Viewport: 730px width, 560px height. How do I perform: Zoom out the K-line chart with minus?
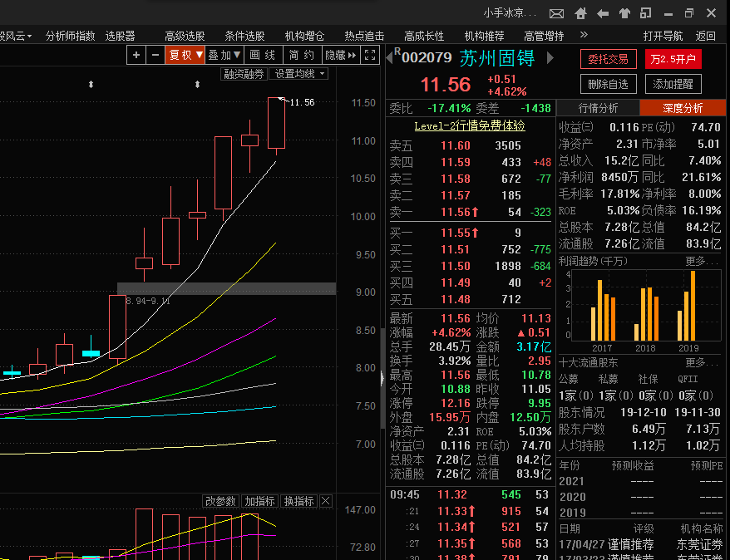[155, 55]
